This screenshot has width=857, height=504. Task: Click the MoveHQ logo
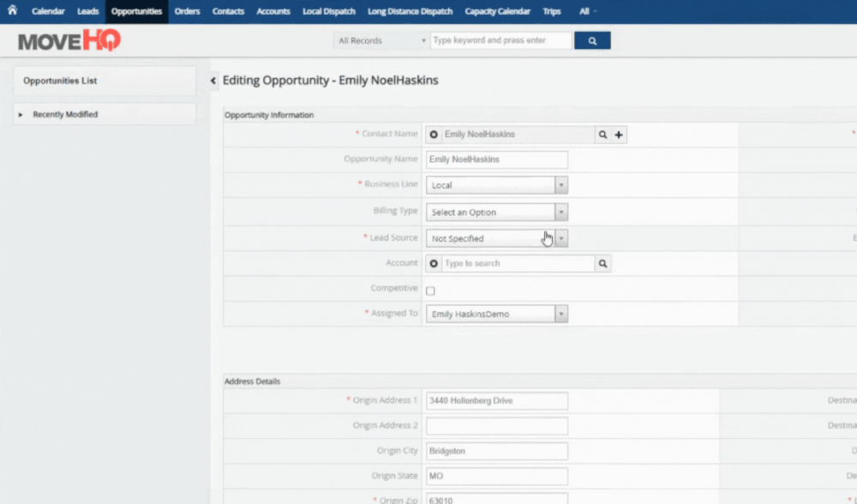tap(67, 39)
